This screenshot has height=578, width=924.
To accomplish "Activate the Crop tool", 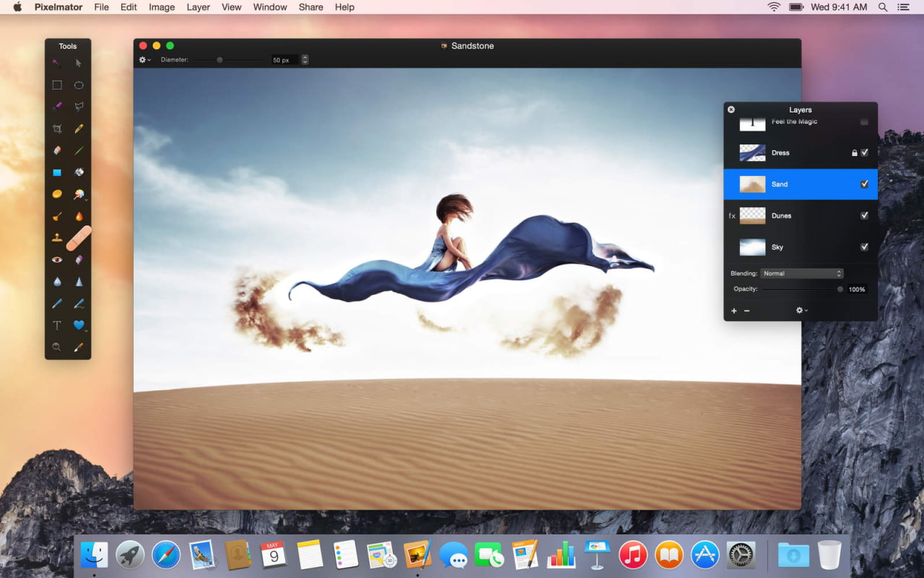I will 56,128.
